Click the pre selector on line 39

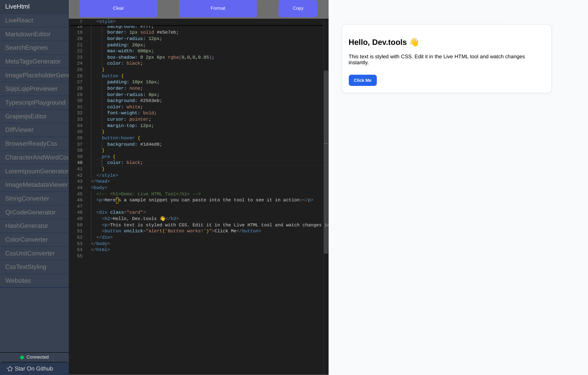(x=106, y=157)
